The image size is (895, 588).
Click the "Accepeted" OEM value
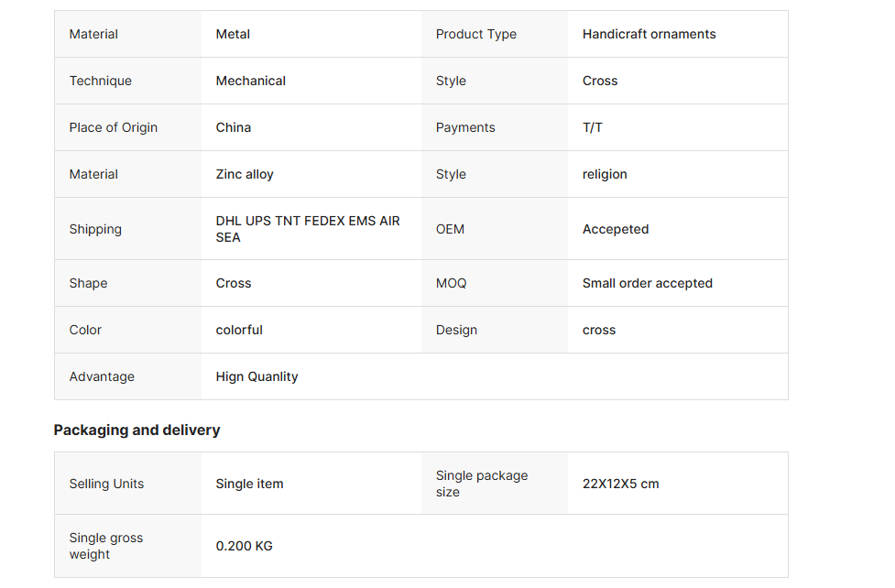(615, 229)
